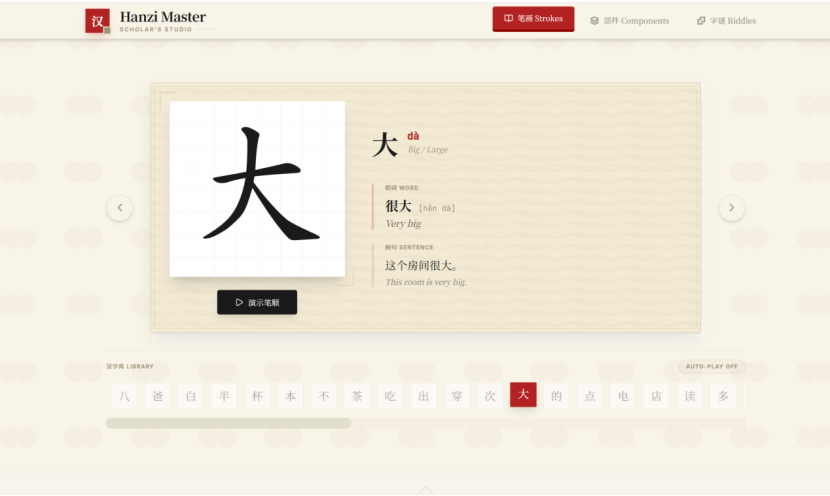Choose character 茶 from the library

click(357, 396)
